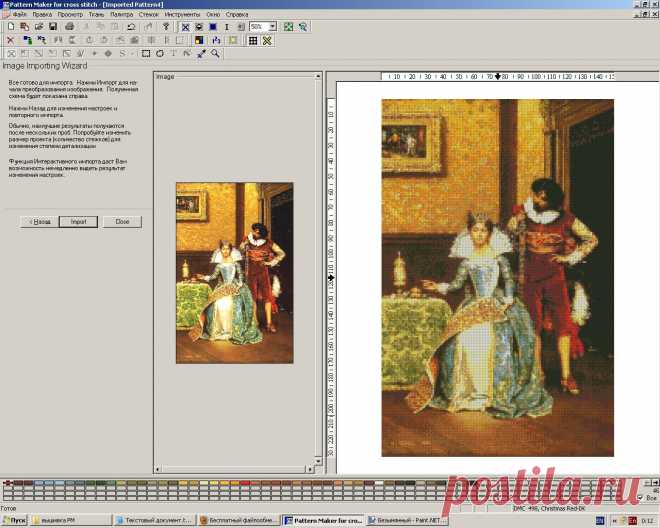Screen dimensions: 660x528
Task: Open the Справка menu
Action: (237, 14)
